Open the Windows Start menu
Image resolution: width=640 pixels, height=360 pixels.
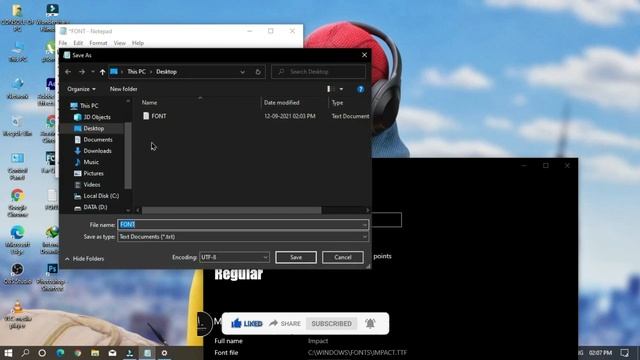tap(8, 353)
